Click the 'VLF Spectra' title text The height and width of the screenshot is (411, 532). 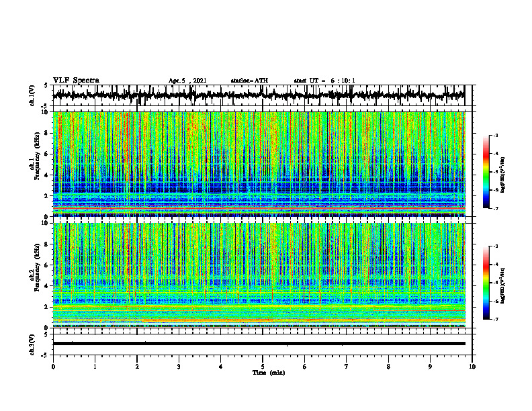click(76, 81)
